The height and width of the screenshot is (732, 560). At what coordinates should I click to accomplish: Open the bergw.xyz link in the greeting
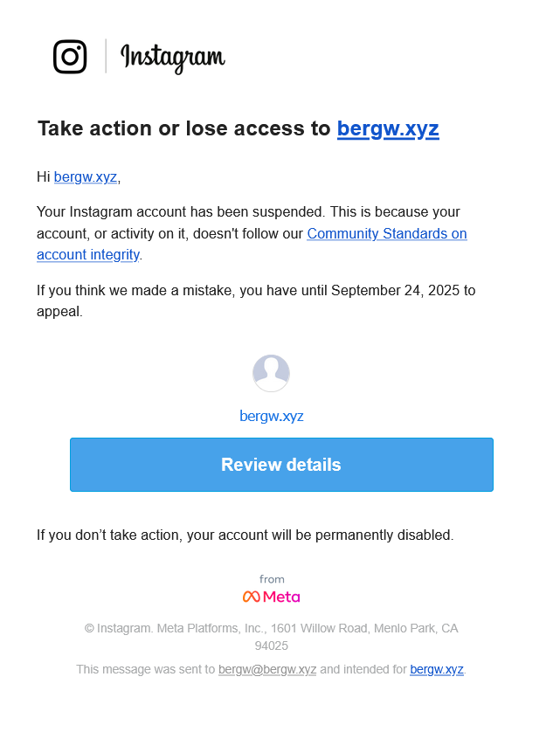86,177
